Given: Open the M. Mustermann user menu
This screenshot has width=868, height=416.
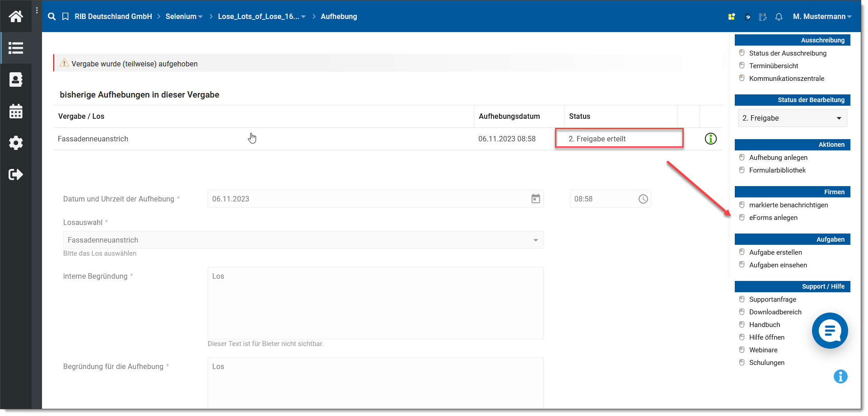Looking at the screenshot, I should 822,16.
